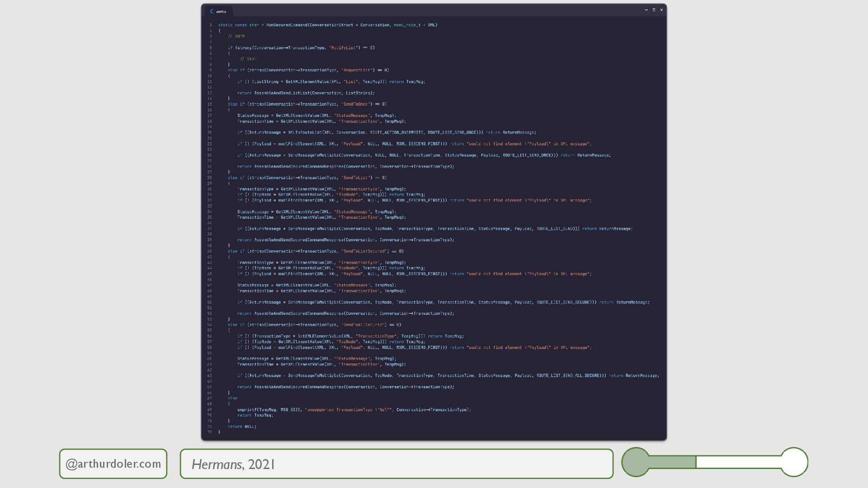Click the snprintf call on line 69
Image resolution: width=868 pixels, height=488 pixels.
tap(247, 410)
